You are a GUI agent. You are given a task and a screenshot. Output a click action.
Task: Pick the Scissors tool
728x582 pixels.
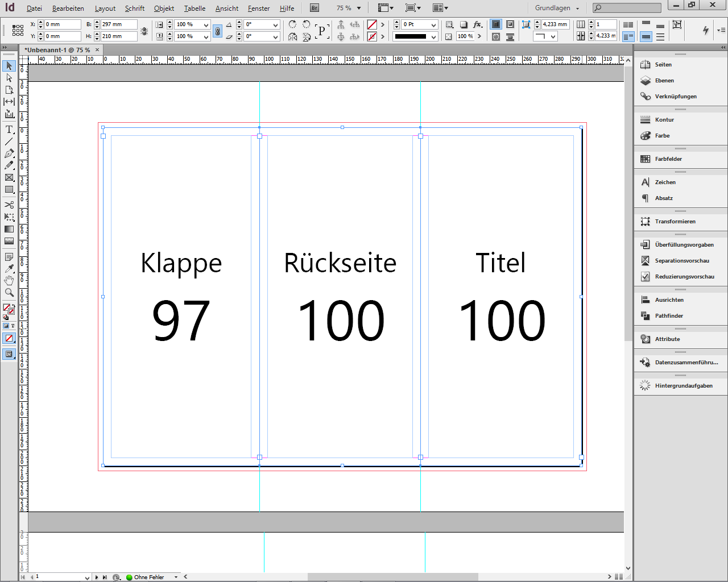pyautogui.click(x=9, y=205)
